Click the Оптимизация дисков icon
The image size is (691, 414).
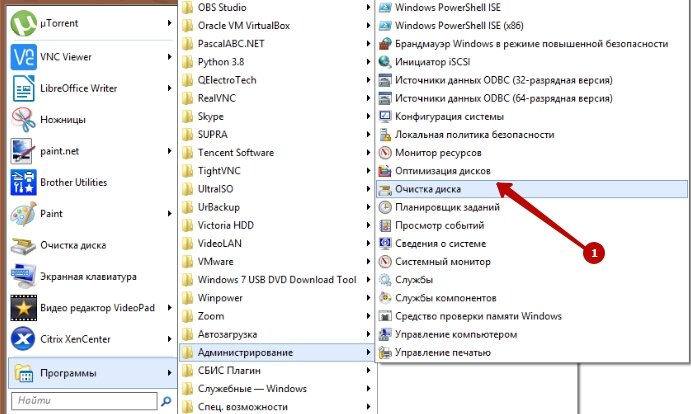click(385, 171)
